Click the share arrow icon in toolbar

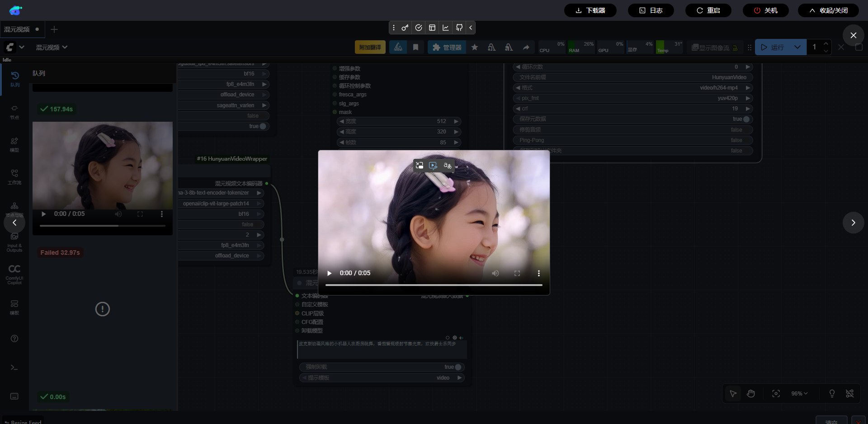tap(526, 47)
